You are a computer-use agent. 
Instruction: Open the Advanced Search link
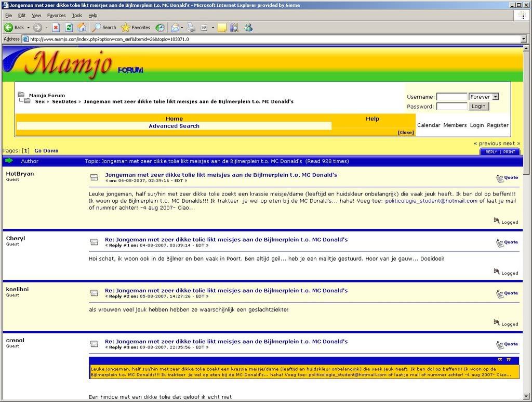coord(174,126)
